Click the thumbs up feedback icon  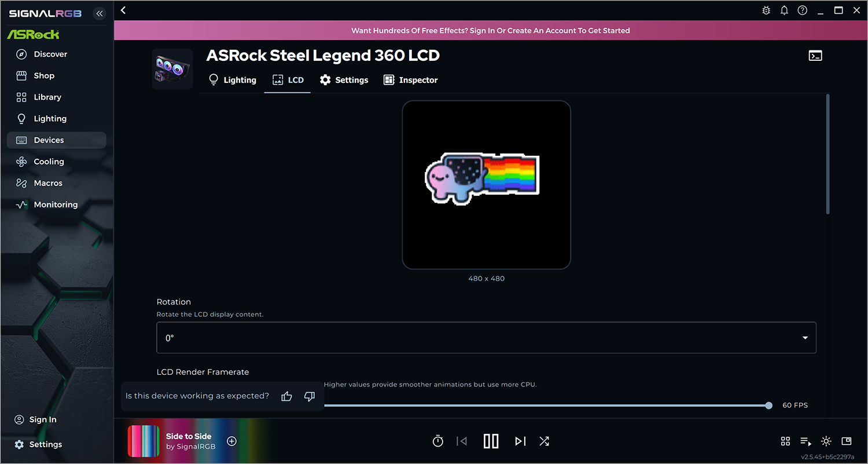(x=286, y=396)
